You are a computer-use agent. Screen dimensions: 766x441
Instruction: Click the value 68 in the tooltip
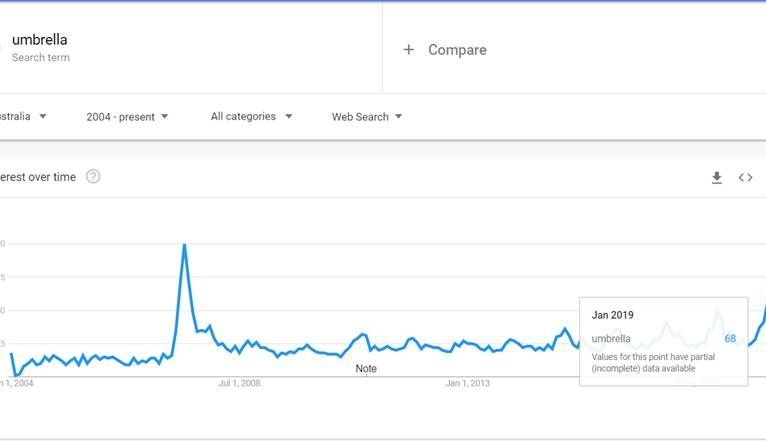(730, 339)
